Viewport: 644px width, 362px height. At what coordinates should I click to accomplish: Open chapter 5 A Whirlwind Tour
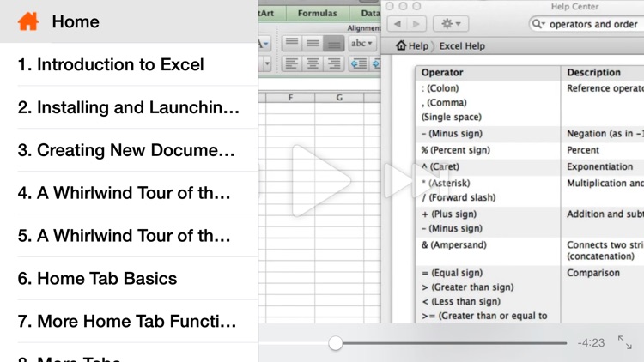(x=129, y=236)
